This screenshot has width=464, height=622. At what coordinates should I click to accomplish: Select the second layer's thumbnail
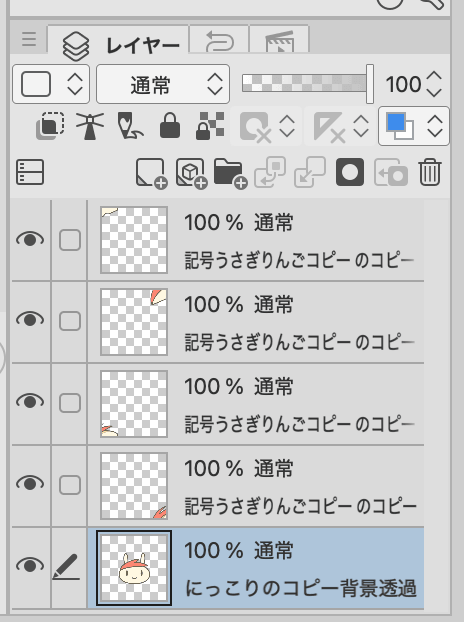coord(134,322)
